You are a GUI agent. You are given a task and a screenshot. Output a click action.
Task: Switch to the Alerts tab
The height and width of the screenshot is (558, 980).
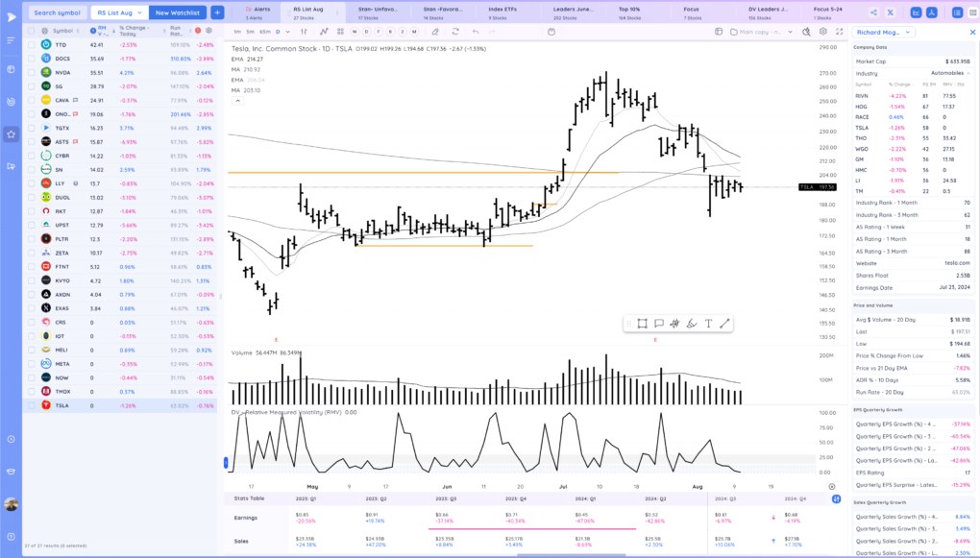click(x=257, y=11)
